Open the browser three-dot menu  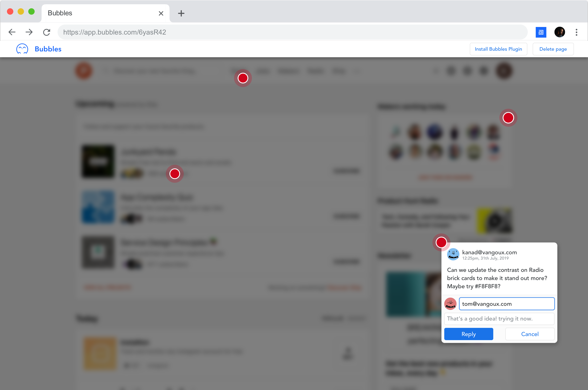[577, 32]
